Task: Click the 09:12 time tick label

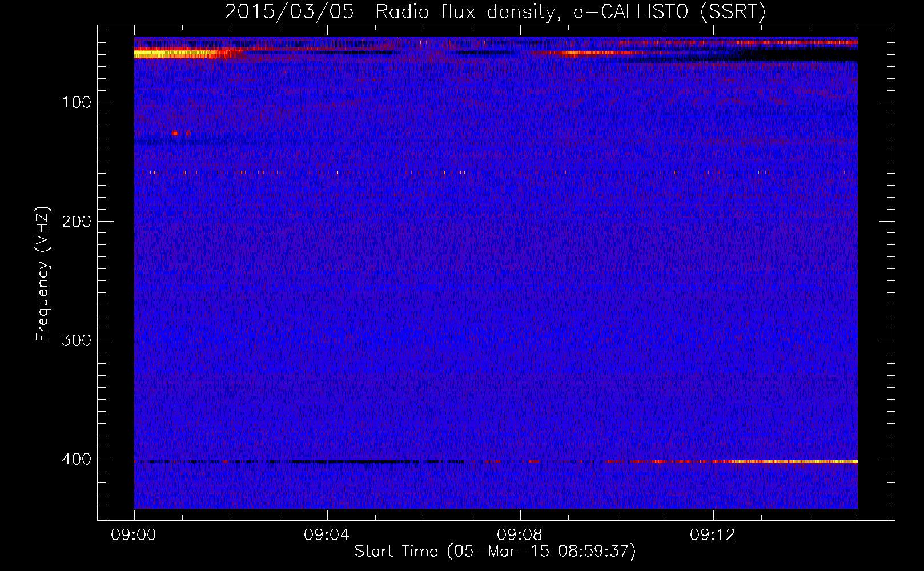Action: (x=713, y=535)
